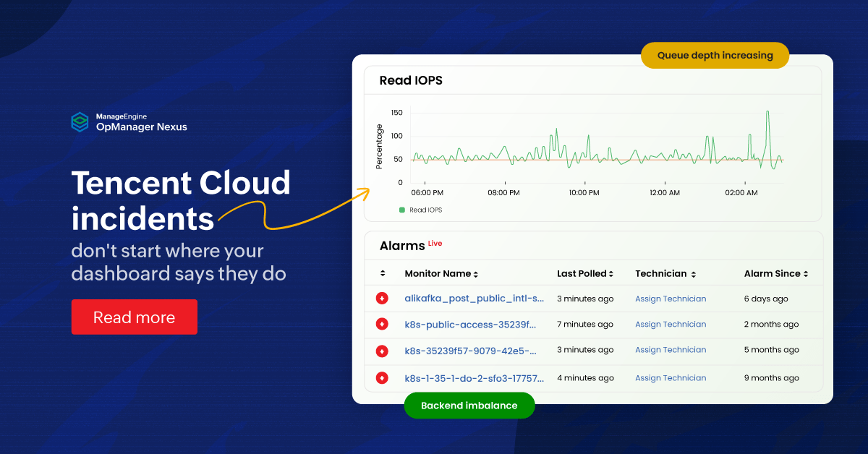Sort alarms using the first column sort arrows
Viewport: 868px width, 454px height.
point(383,273)
